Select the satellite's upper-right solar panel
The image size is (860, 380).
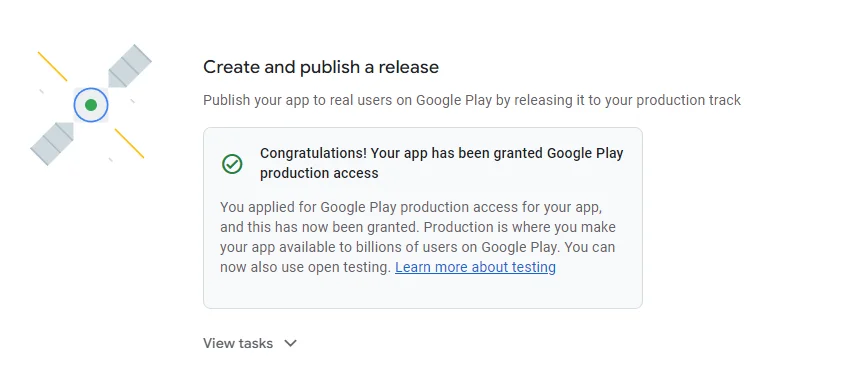129,66
